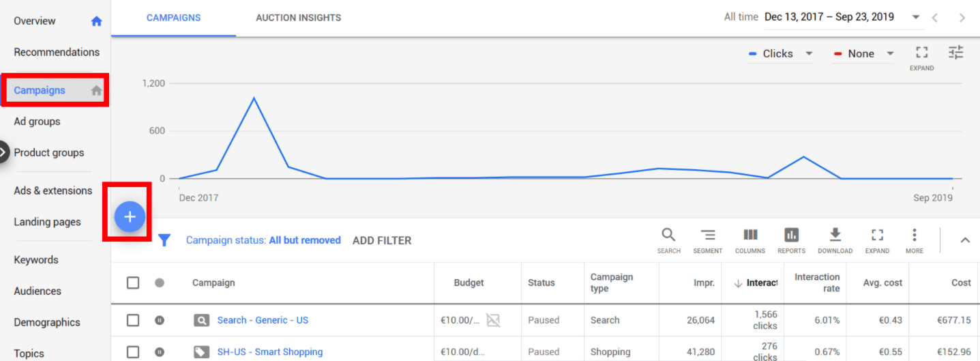This screenshot has height=361, width=980.
Task: Click the blue plus new campaign button
Action: pyautogui.click(x=130, y=217)
